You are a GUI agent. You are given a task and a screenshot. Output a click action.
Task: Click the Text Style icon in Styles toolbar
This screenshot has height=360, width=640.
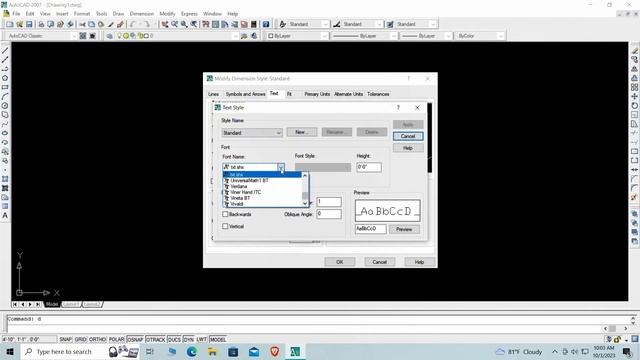pyautogui.click(x=282, y=24)
